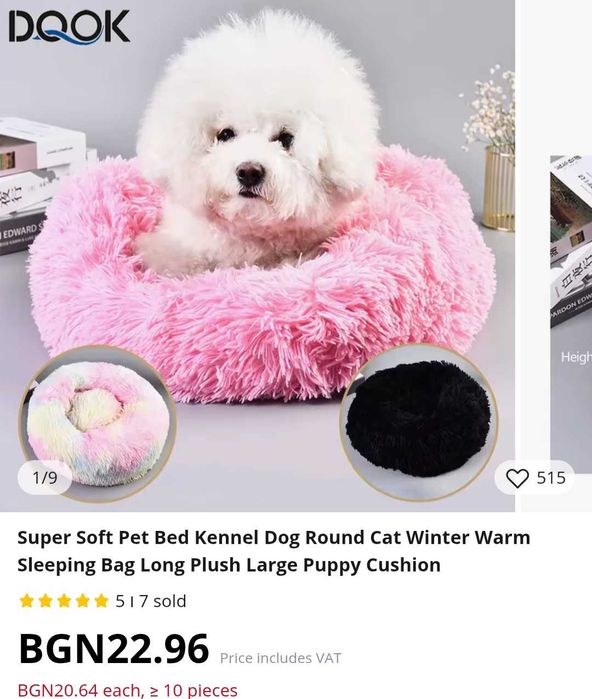592x699 pixels.
Task: Click the five-star rating icons
Action: coord(64,601)
